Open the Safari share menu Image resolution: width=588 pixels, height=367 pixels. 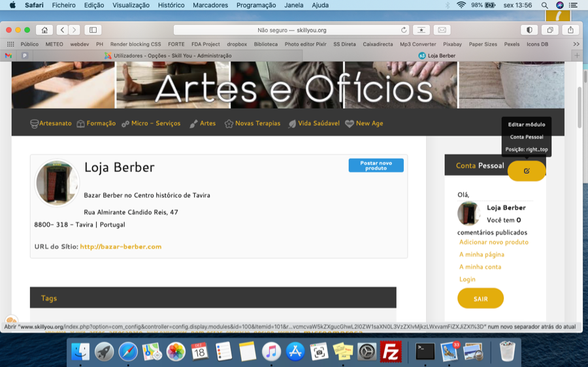click(x=571, y=30)
